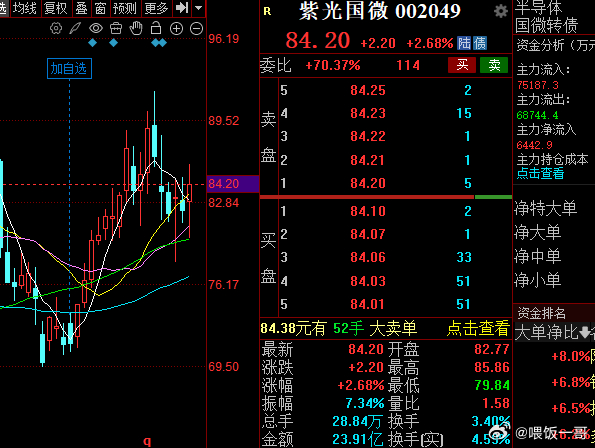Click the second blue diamond event marker
Viewport: 595px width, 448px height.
113,43
